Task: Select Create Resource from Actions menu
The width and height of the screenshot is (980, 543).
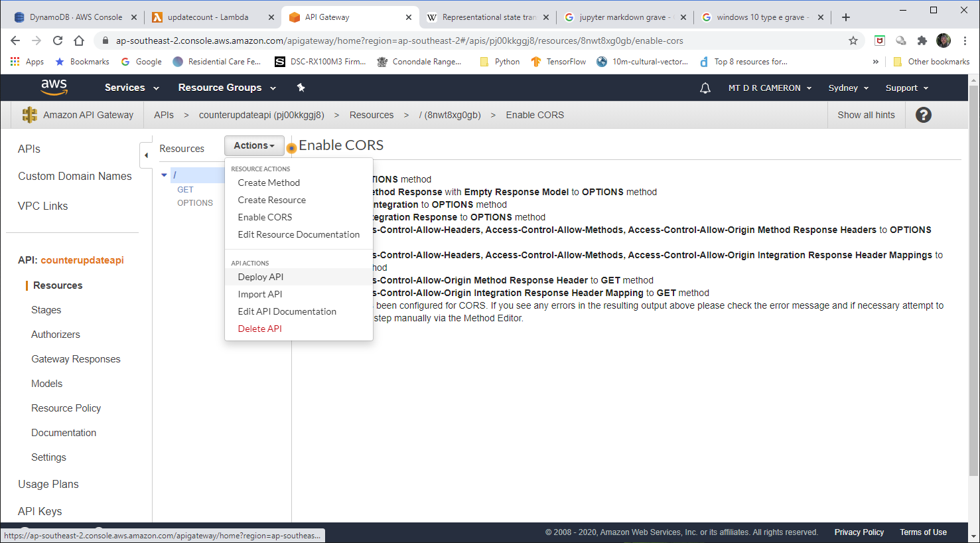Action: click(x=272, y=200)
